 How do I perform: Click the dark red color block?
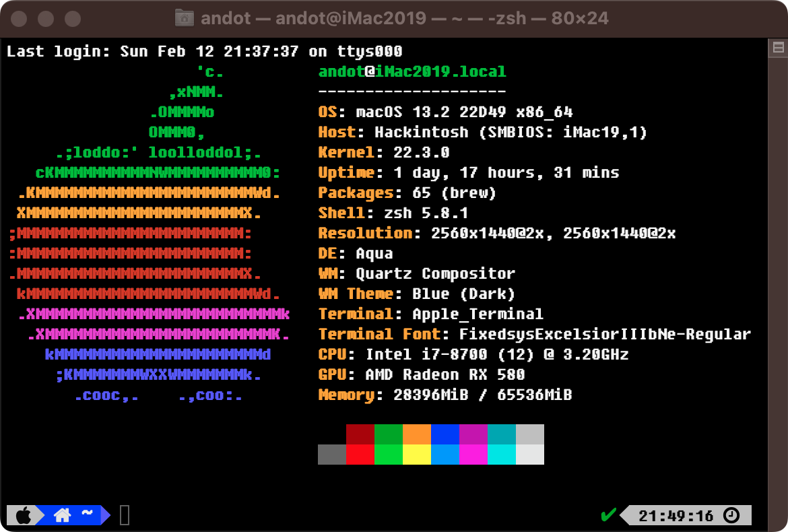[360, 434]
